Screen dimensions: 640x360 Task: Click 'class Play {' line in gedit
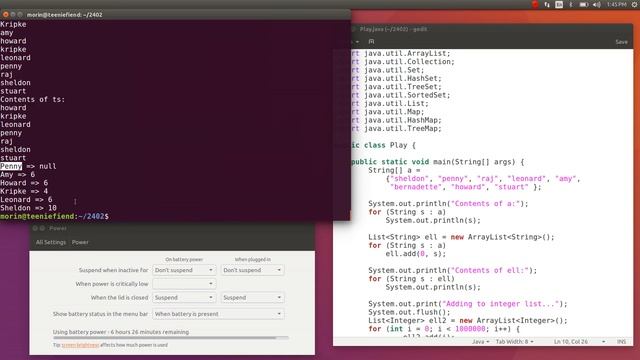(384, 145)
